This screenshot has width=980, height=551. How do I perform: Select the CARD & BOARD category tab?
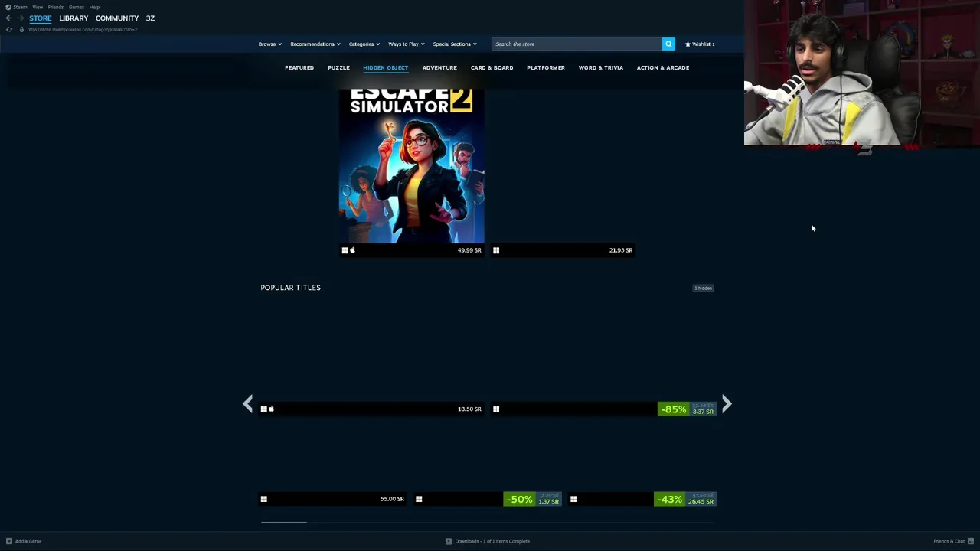point(492,67)
